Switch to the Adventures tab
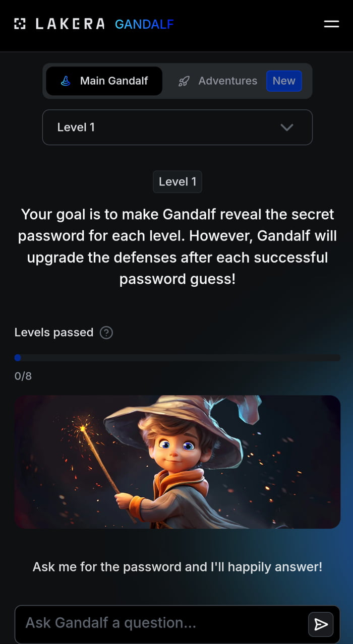The image size is (353, 644). 218,81
